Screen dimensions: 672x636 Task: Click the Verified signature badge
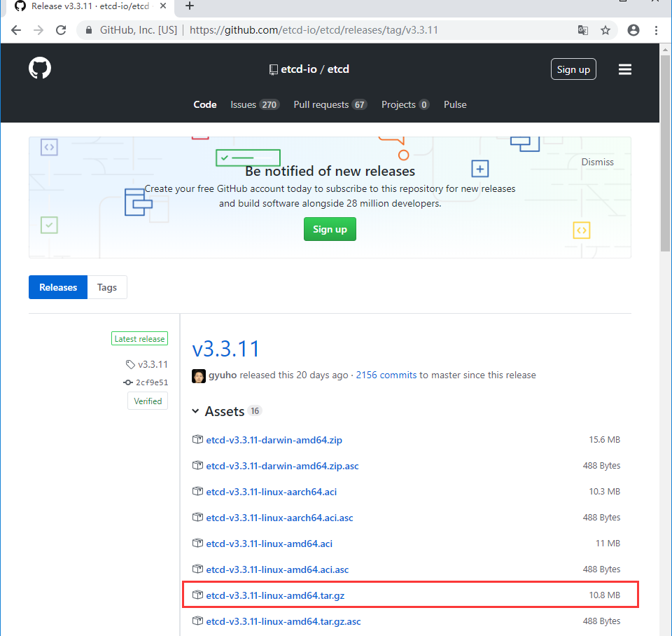[x=148, y=401]
